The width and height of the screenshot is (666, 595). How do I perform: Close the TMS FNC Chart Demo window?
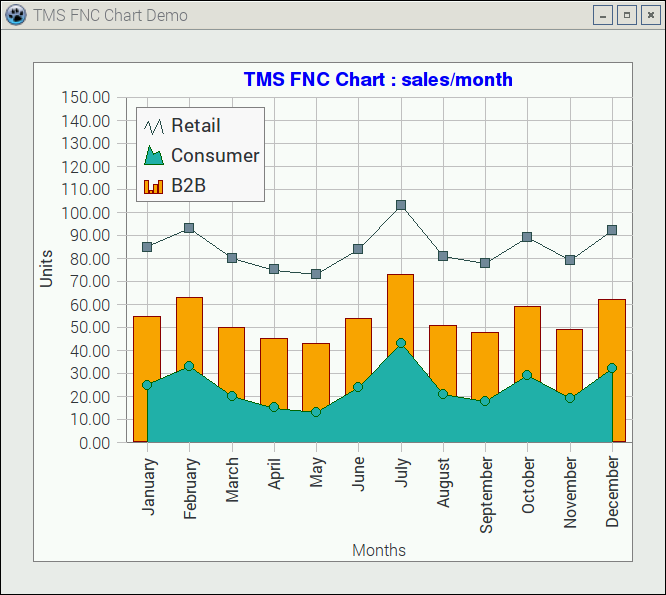(x=651, y=16)
